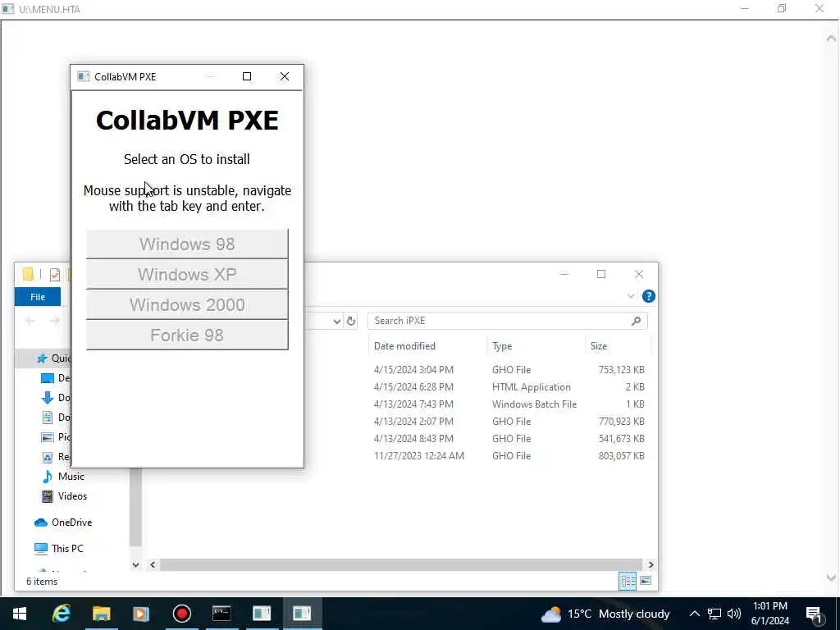Open OneDrive in the navigation pane
Screen dimensions: 840x630
pos(71,523)
